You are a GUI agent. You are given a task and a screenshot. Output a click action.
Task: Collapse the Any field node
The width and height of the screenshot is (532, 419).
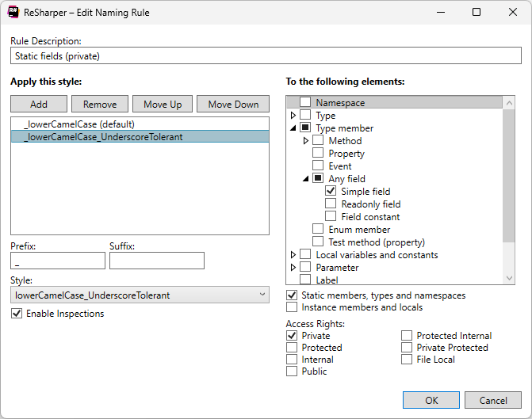[x=307, y=179]
